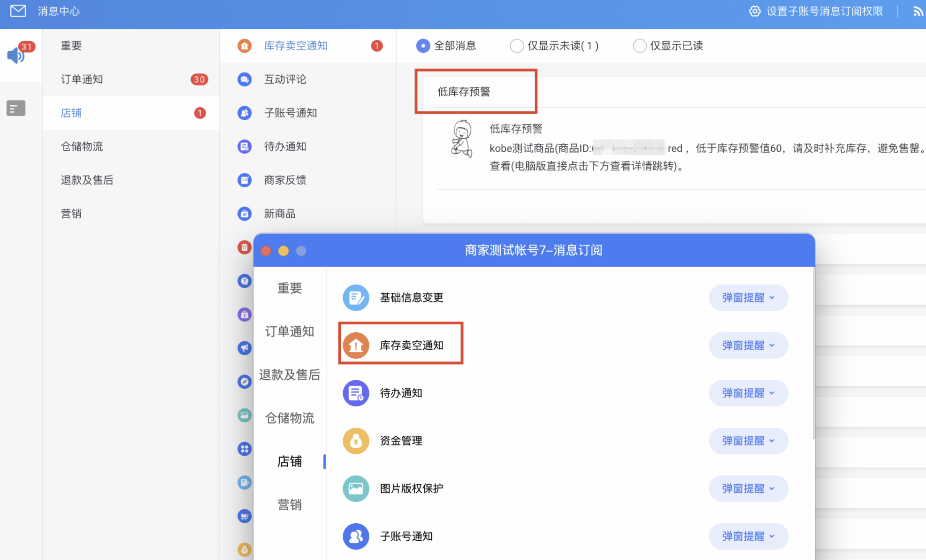Click the RSS feed icon at top right
This screenshot has height=560, width=926.
coord(918,12)
